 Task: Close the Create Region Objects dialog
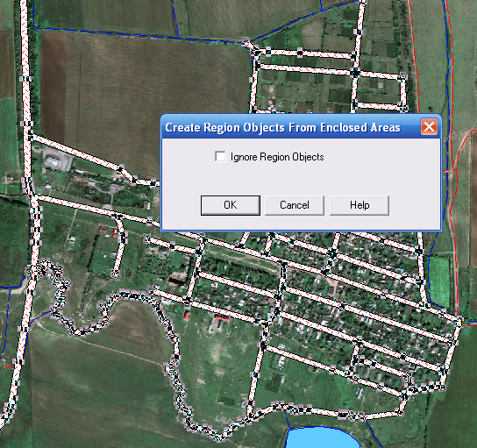(x=429, y=126)
